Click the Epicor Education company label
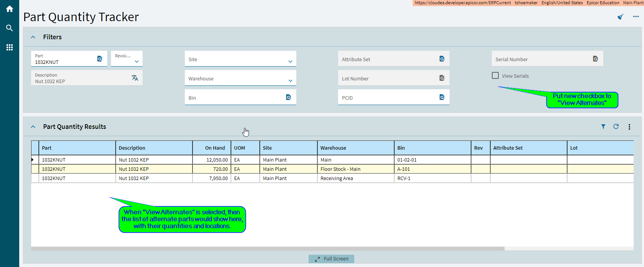The image size is (644, 267). pyautogui.click(x=603, y=3)
